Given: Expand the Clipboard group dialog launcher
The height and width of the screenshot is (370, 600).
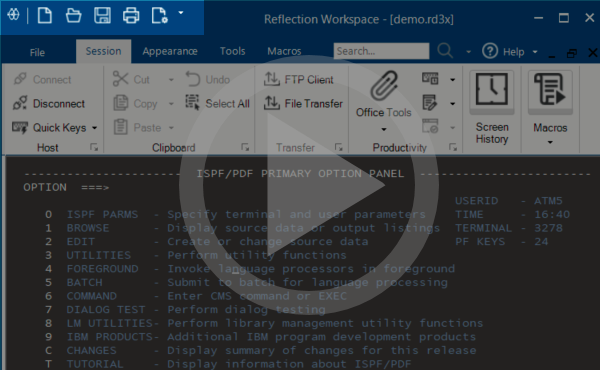Looking at the screenshot, I should point(245,147).
